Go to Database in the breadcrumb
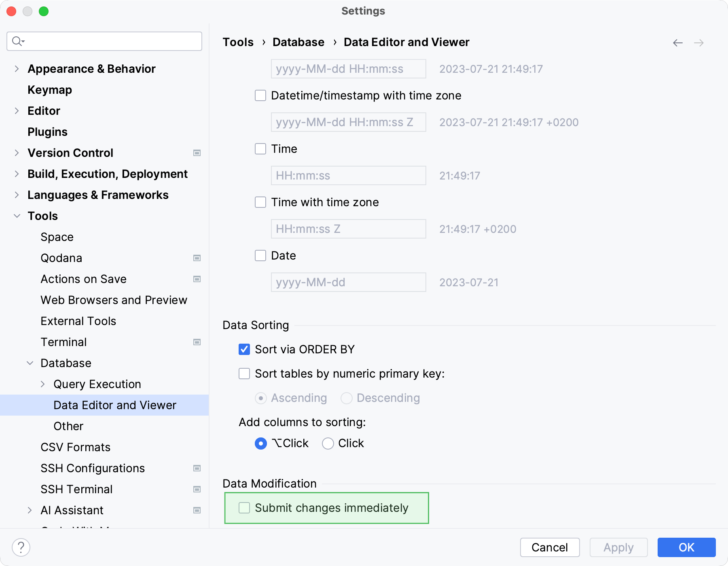Image resolution: width=728 pixels, height=566 pixels. 298,42
